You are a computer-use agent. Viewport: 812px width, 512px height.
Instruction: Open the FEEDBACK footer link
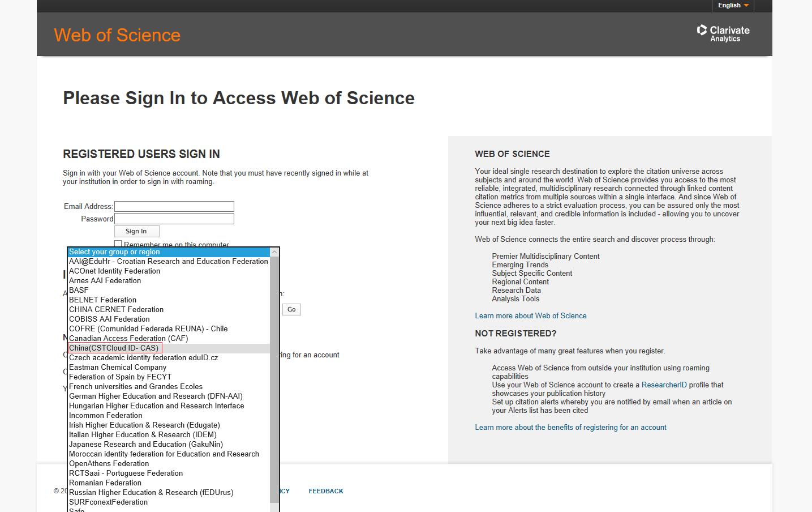pos(325,492)
